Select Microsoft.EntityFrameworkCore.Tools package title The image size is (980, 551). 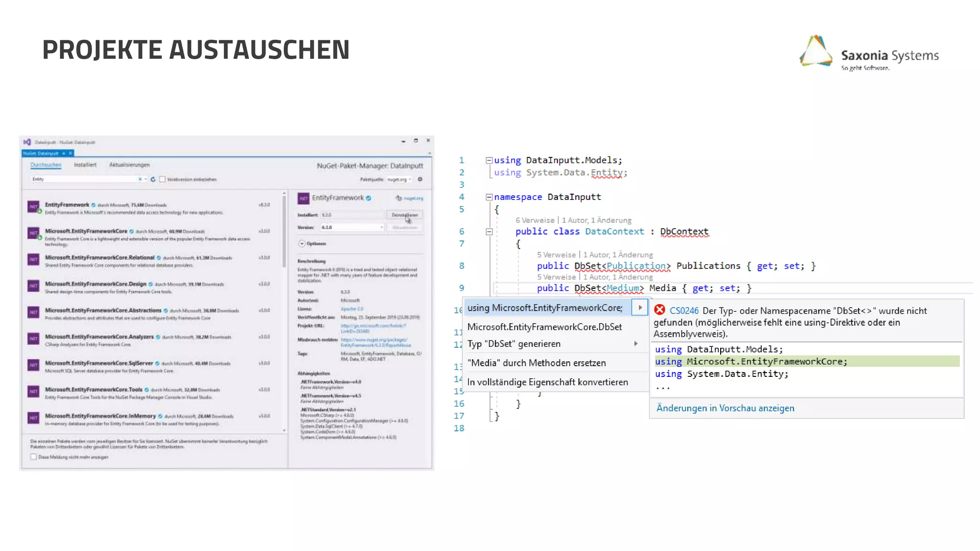[94, 389]
